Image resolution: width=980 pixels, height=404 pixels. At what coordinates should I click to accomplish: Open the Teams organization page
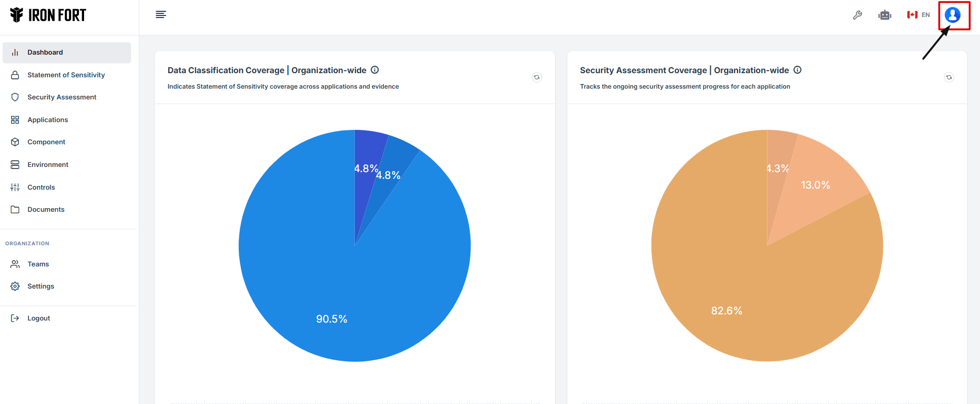click(x=38, y=264)
